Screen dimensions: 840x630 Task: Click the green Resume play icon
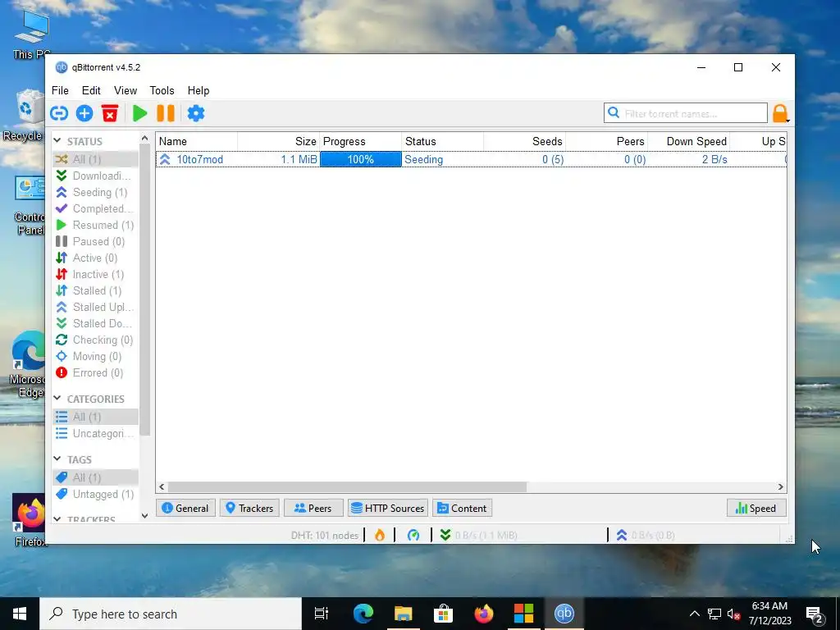pos(139,113)
